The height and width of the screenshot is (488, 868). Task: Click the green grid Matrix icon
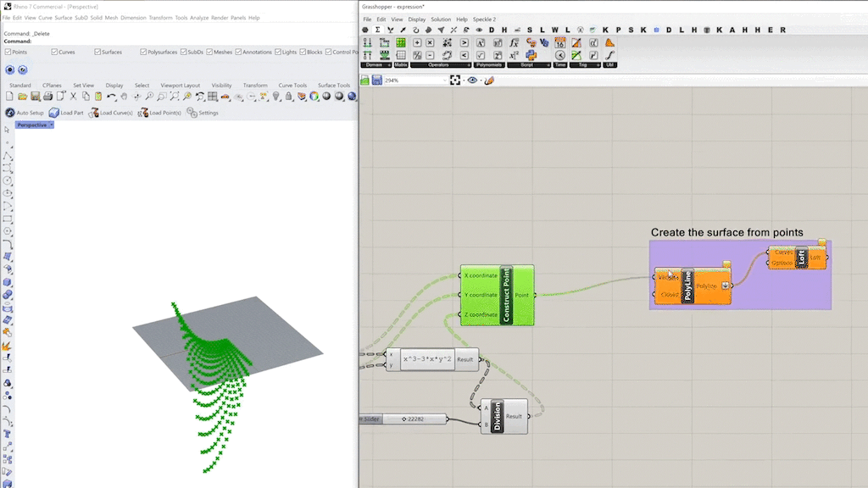[x=401, y=42]
